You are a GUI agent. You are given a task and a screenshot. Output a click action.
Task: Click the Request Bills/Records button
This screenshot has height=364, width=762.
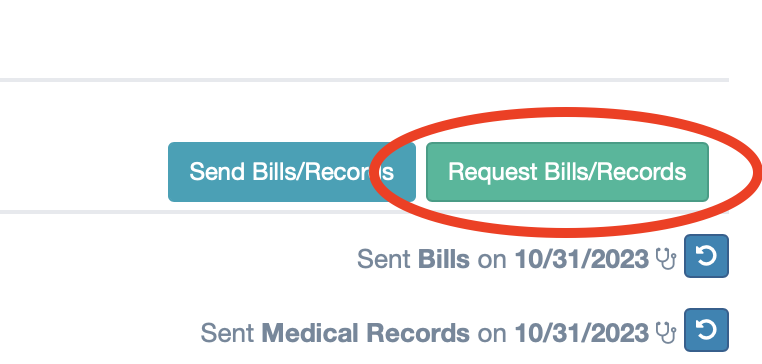(567, 172)
